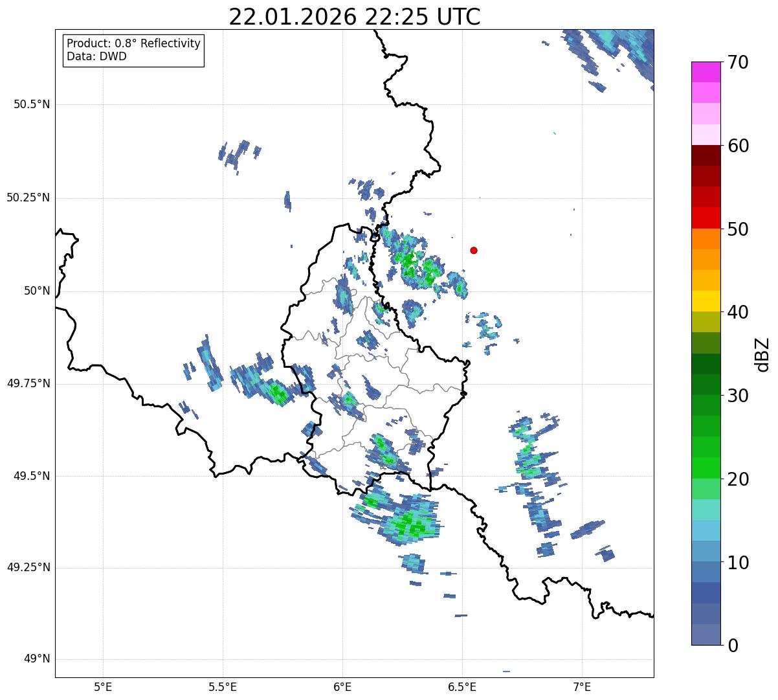Viewport: 778px width, 700px height.
Task: Click the latitude label 49.25°N
Action: tap(28, 567)
